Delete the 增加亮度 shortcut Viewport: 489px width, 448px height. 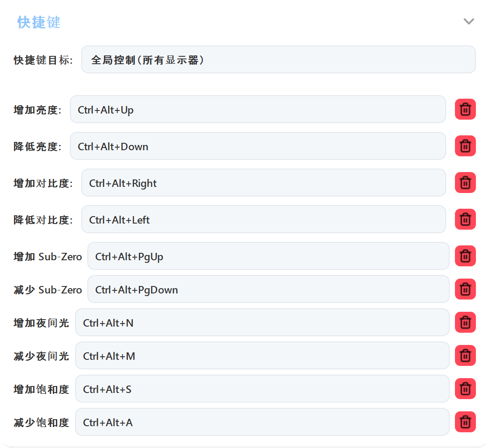(465, 109)
